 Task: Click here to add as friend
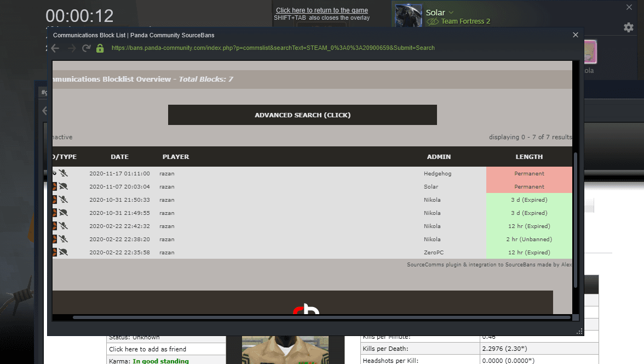point(148,349)
